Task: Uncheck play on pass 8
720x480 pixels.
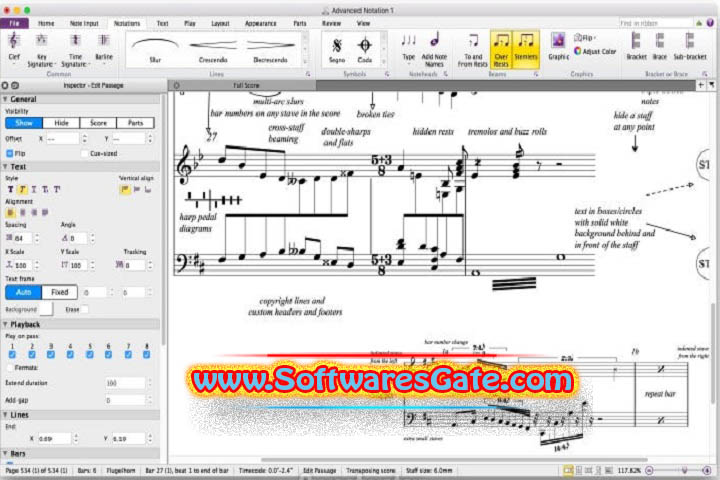Action: pyautogui.click(x=146, y=355)
